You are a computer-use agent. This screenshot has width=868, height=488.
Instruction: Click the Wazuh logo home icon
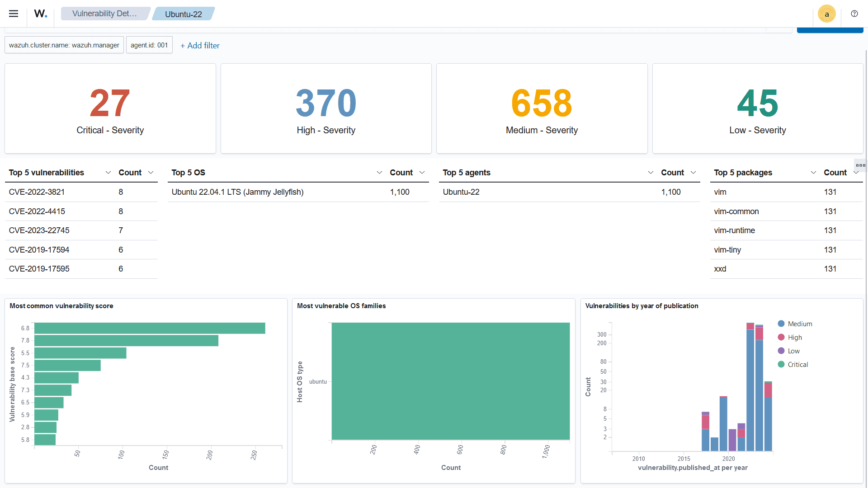click(x=40, y=14)
